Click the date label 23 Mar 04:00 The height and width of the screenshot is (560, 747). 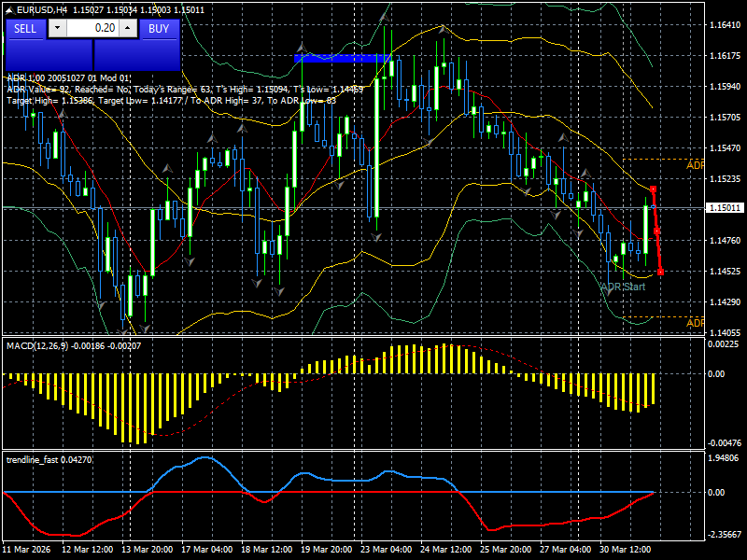387,549
